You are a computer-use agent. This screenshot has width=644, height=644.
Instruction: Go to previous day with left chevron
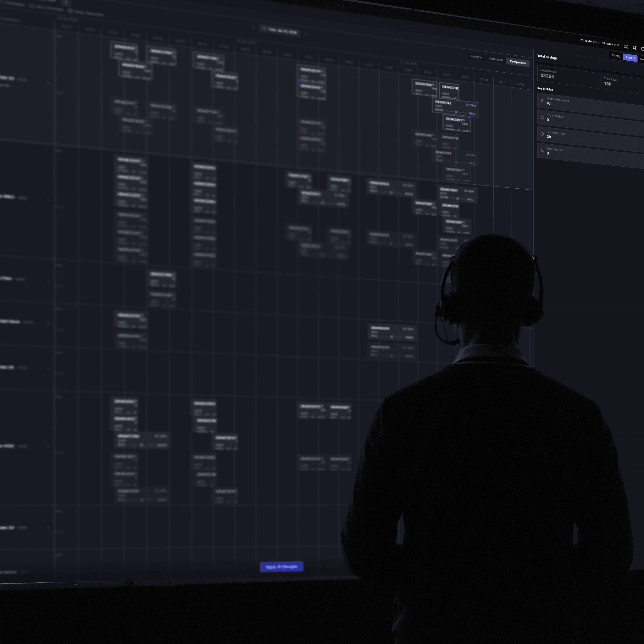click(254, 27)
